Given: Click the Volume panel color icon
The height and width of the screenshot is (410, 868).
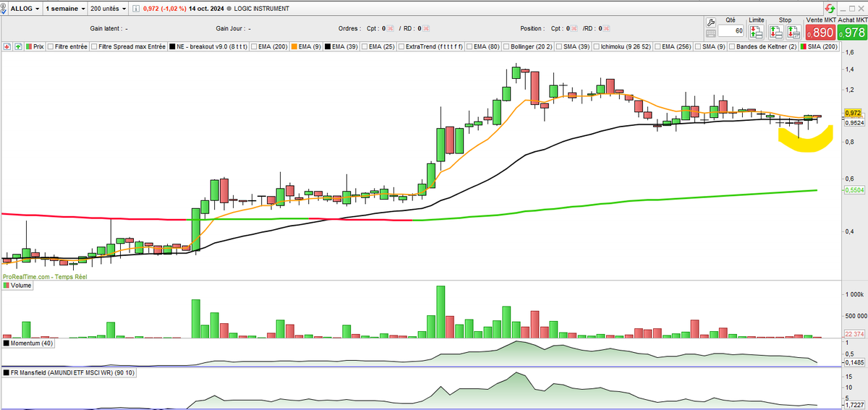Looking at the screenshot, I should (7, 286).
